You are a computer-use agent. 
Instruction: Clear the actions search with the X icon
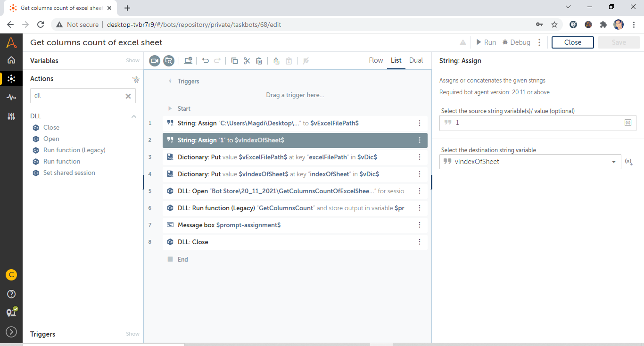[128, 96]
